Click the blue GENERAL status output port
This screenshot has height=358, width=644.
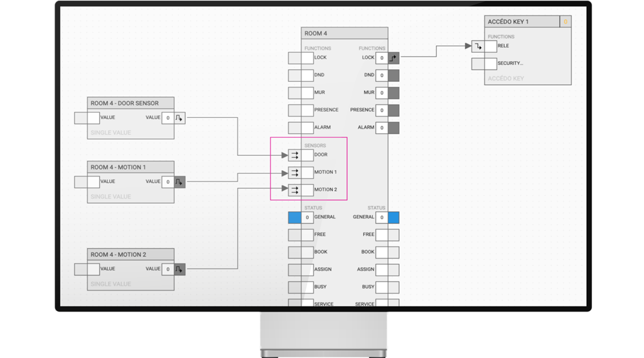click(393, 218)
